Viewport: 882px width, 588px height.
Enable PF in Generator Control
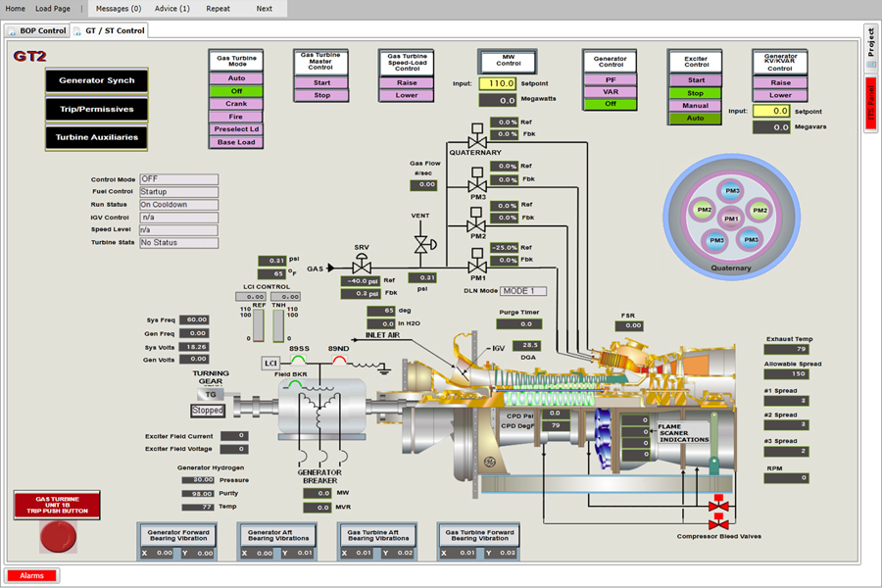pyautogui.click(x=610, y=79)
